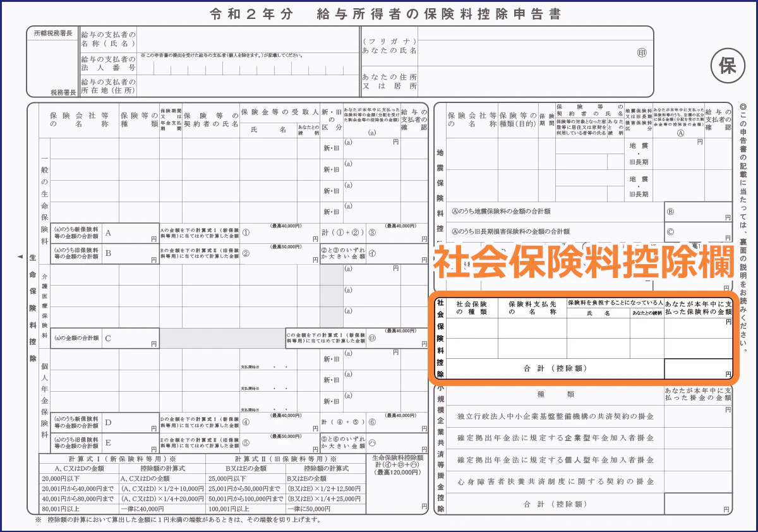Click the ① box with 最高40,000円

[279, 233]
